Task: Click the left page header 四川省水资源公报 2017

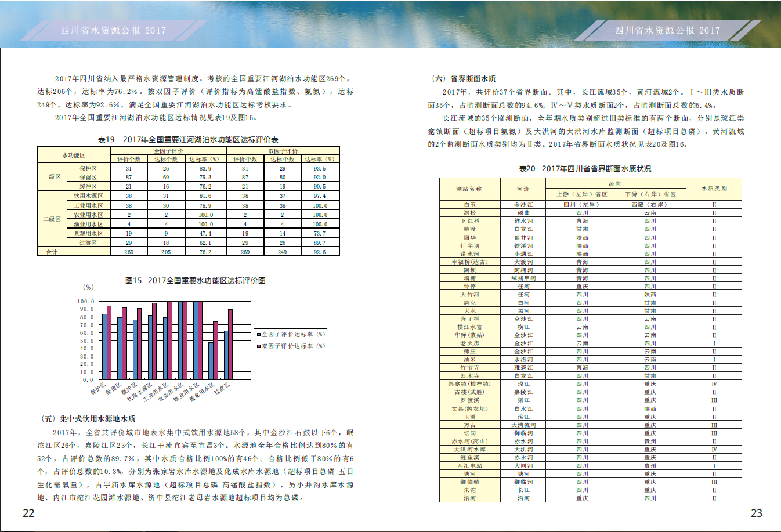Action: click(x=114, y=30)
